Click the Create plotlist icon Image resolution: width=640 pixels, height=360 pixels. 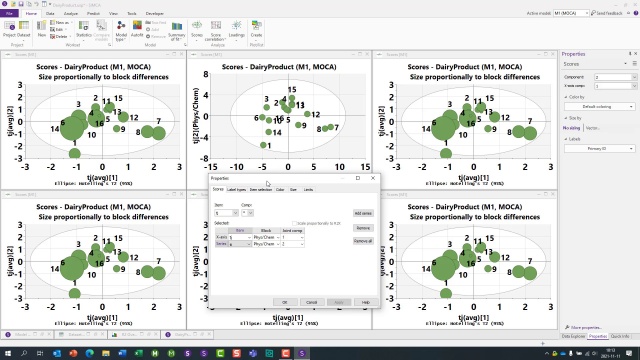tap(256, 29)
